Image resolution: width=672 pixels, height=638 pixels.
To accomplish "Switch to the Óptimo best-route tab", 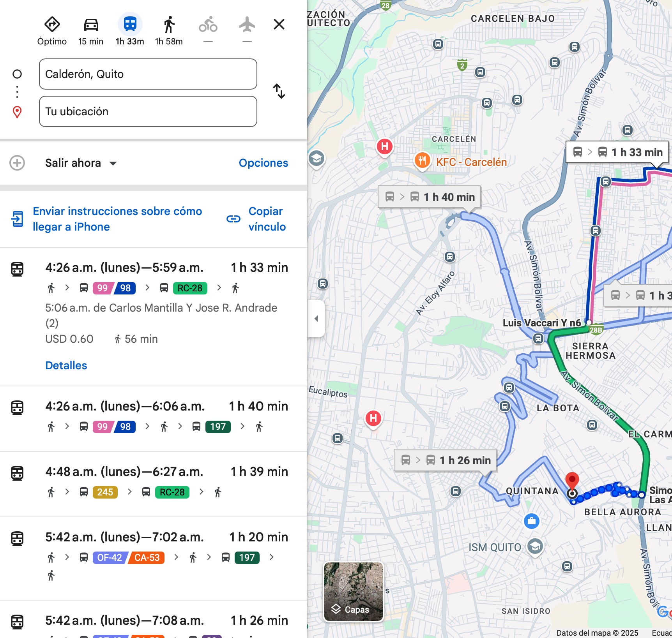I will [x=52, y=25].
